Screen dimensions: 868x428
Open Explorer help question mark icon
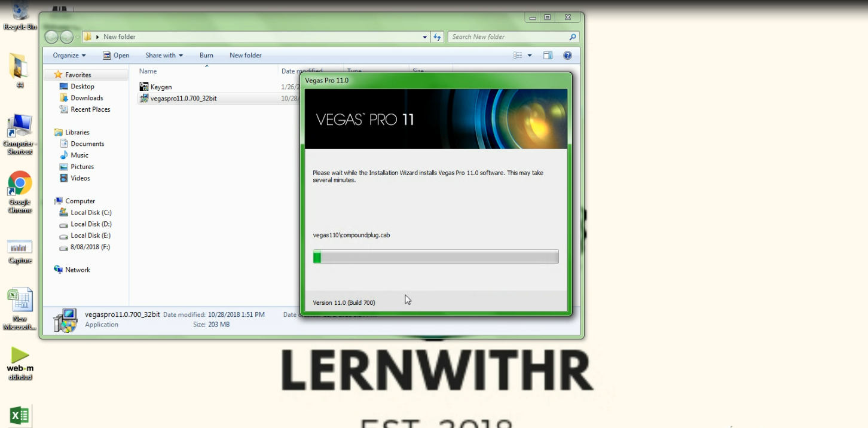click(567, 56)
